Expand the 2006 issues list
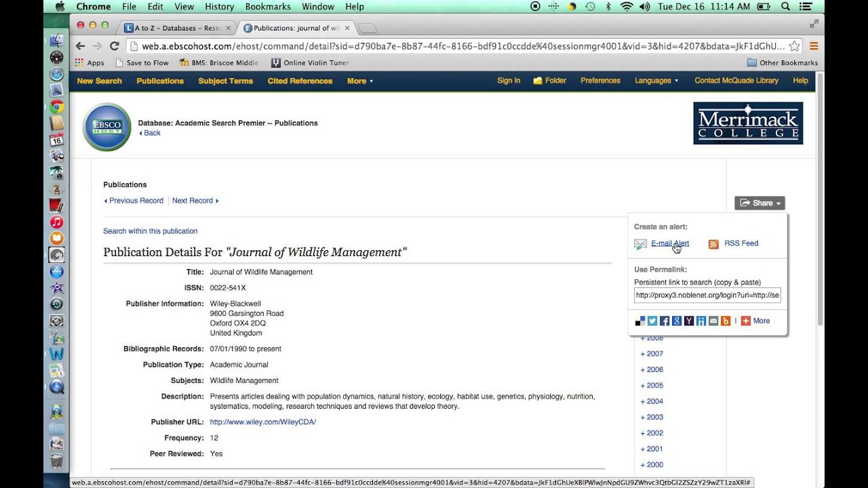This screenshot has height=488, width=868. pos(652,369)
